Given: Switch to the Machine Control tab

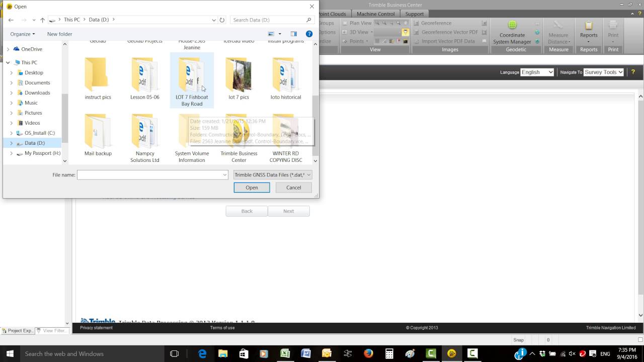Looking at the screenshot, I should click(x=375, y=14).
